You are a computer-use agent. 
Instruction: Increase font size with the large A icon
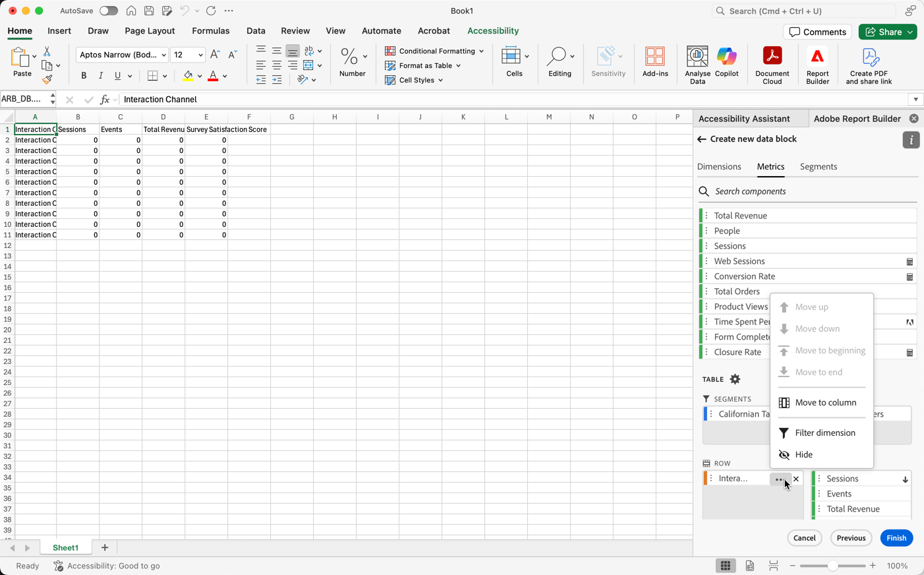[215, 55]
